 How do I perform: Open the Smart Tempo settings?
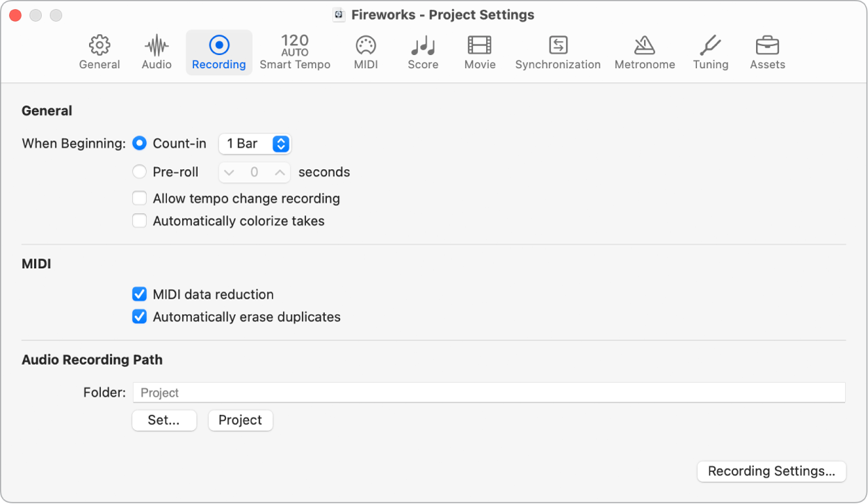tap(295, 52)
